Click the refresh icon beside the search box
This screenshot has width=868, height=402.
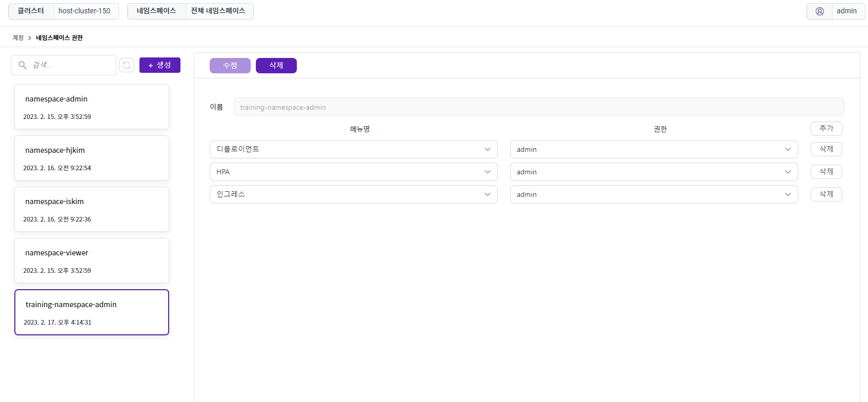[127, 65]
